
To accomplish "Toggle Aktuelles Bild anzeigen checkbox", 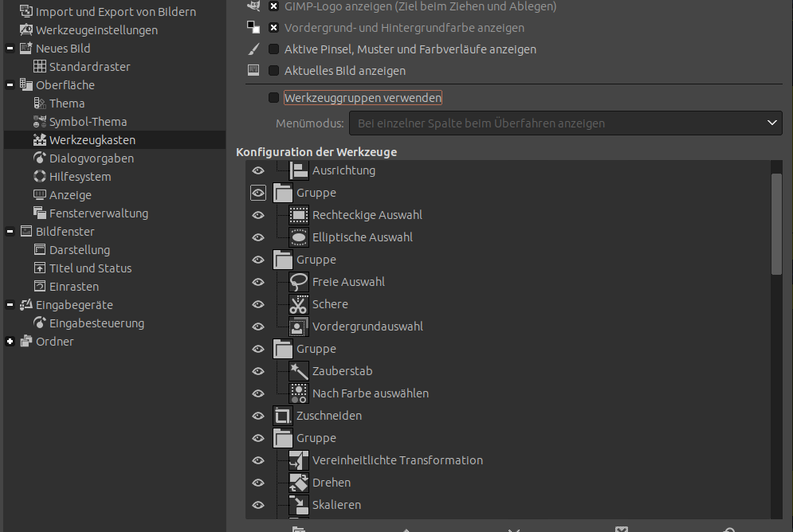I will pyautogui.click(x=274, y=71).
